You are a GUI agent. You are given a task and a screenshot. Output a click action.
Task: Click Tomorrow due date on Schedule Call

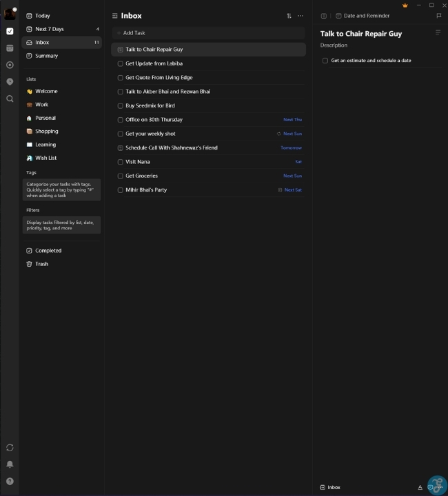click(x=291, y=147)
